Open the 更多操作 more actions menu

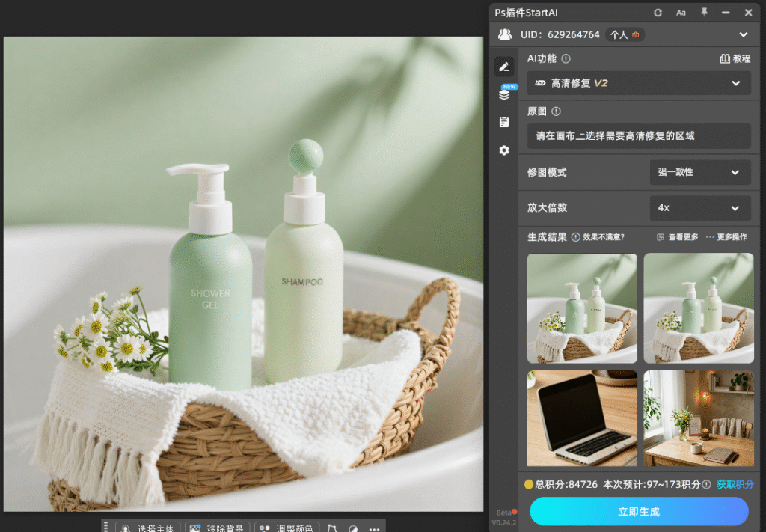(x=726, y=237)
